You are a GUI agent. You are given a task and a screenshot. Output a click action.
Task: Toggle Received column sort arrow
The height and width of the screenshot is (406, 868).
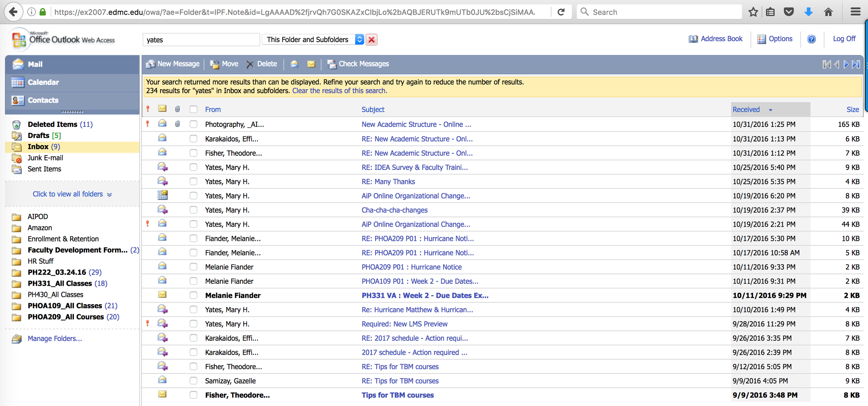tap(770, 110)
